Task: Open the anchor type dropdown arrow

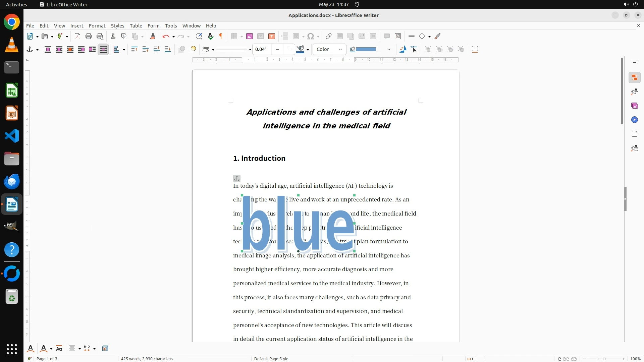Action: tap(37, 50)
